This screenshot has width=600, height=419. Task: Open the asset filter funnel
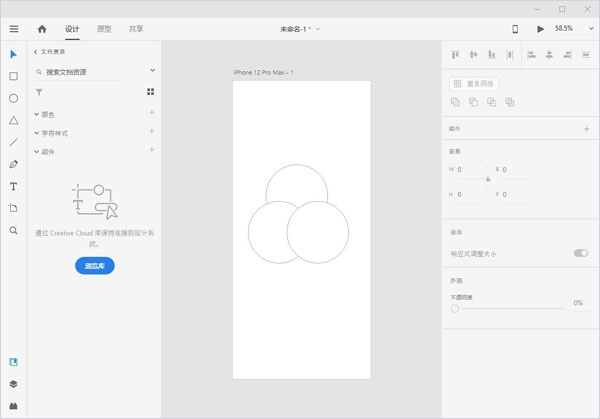pos(39,92)
